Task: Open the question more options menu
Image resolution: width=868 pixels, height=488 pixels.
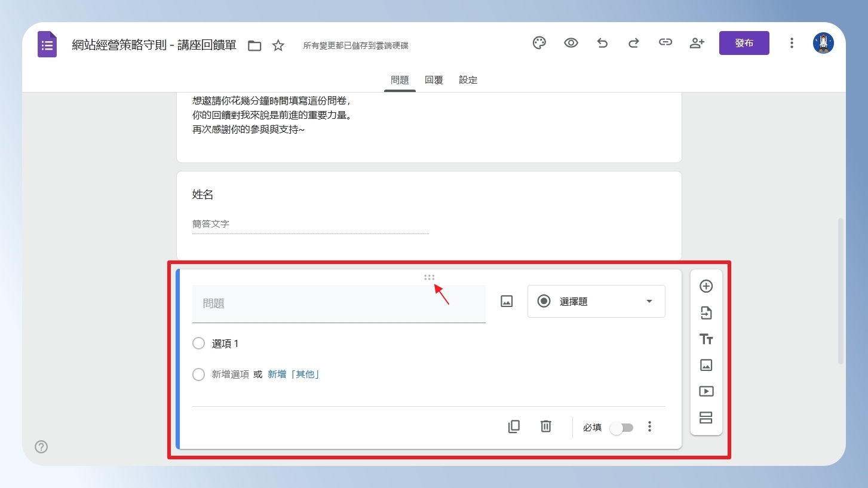Action: tap(650, 426)
